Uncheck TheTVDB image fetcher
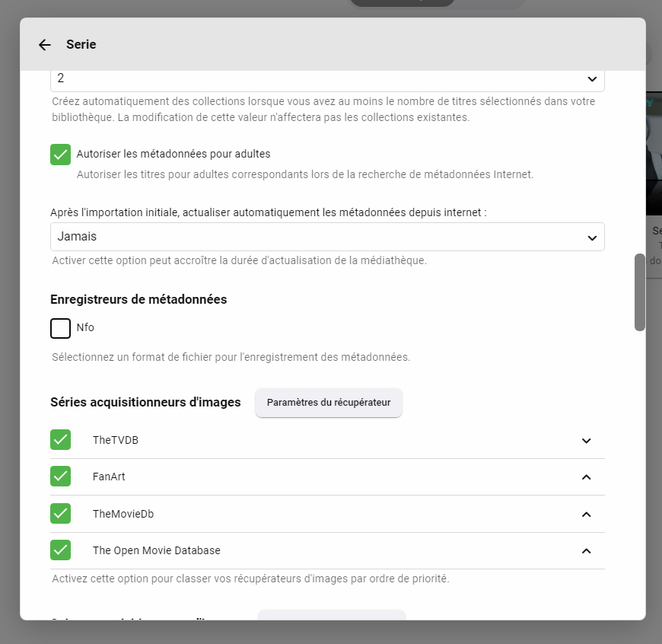662x644 pixels. pos(61,440)
